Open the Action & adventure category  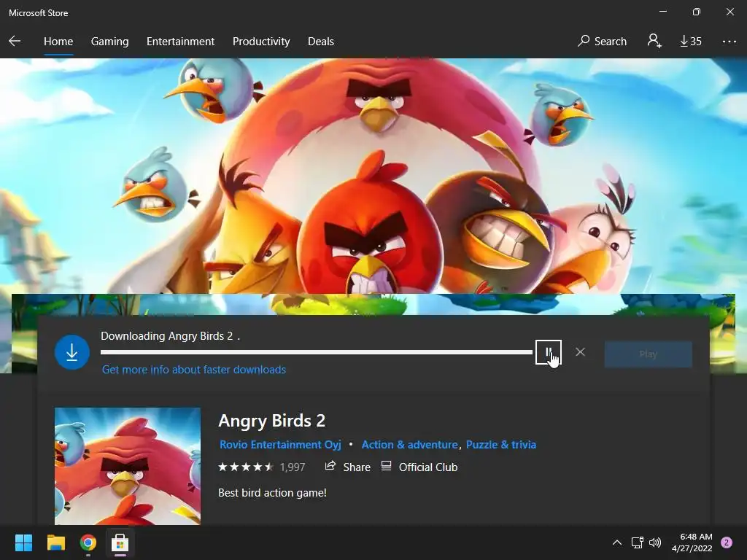pyautogui.click(x=409, y=444)
